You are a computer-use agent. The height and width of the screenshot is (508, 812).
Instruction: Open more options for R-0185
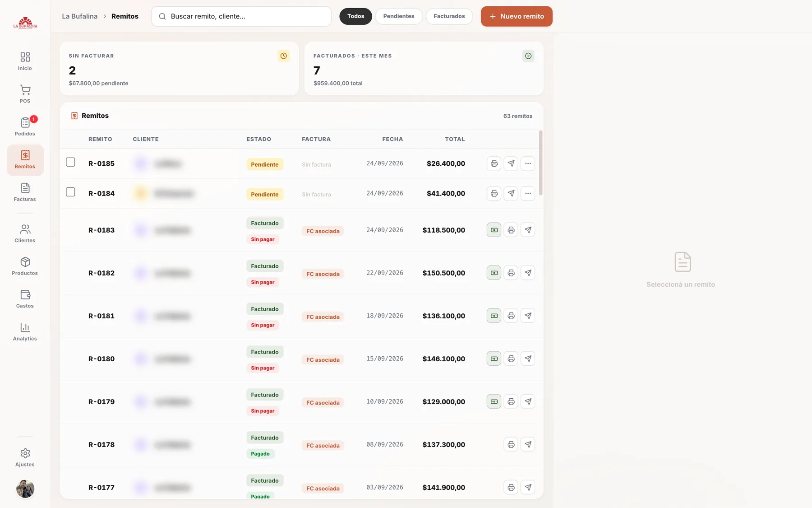[x=528, y=163]
